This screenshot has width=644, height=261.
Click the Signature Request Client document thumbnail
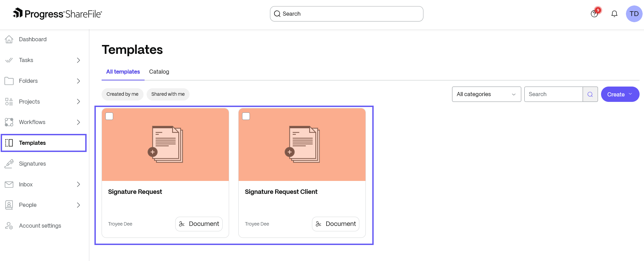coord(302,144)
